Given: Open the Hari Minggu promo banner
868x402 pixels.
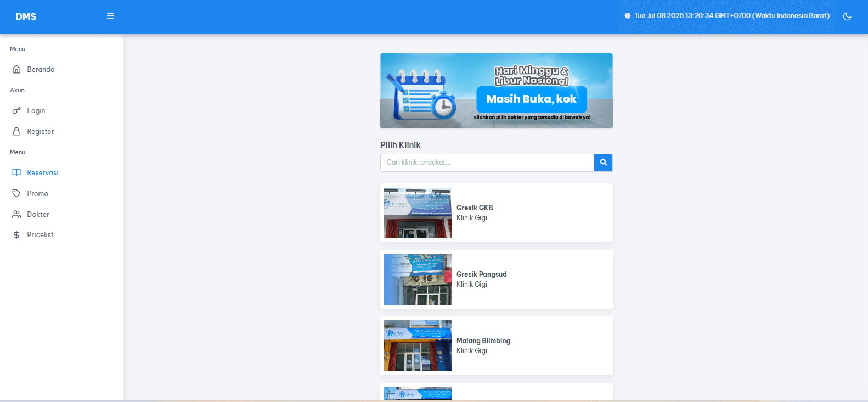Looking at the screenshot, I should click(x=497, y=91).
